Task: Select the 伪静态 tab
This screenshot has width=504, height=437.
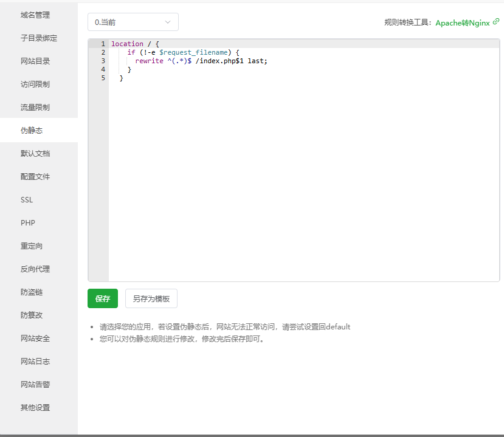Action: coord(31,130)
